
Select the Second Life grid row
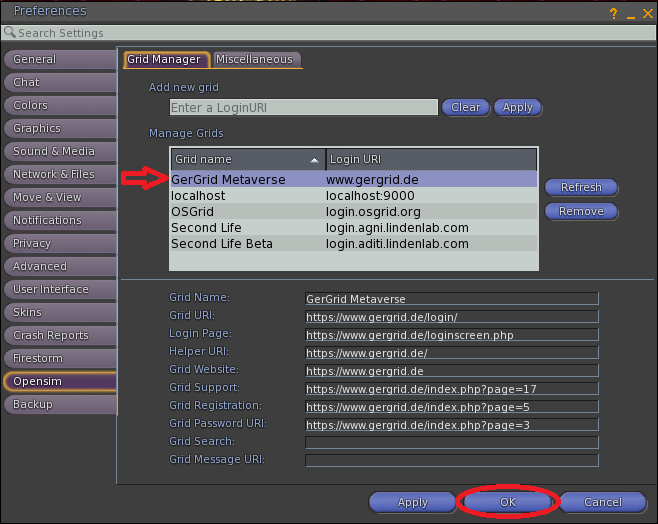click(354, 228)
